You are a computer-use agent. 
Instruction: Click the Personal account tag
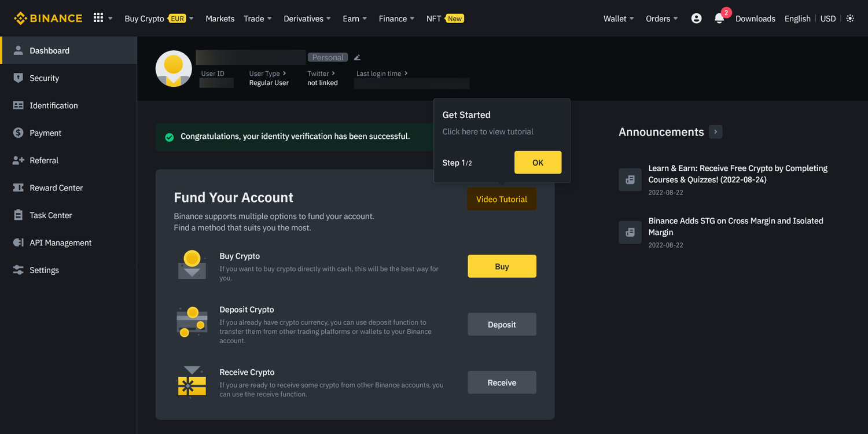point(328,57)
